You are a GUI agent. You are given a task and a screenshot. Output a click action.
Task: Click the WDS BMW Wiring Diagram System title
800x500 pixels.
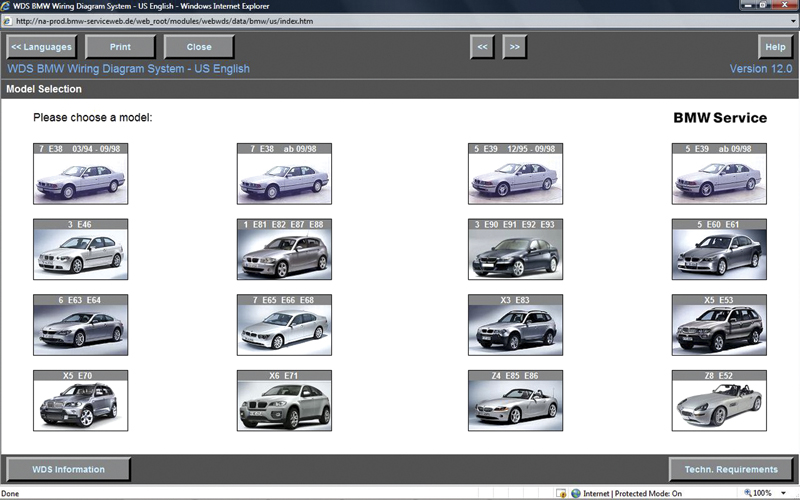pos(129,69)
